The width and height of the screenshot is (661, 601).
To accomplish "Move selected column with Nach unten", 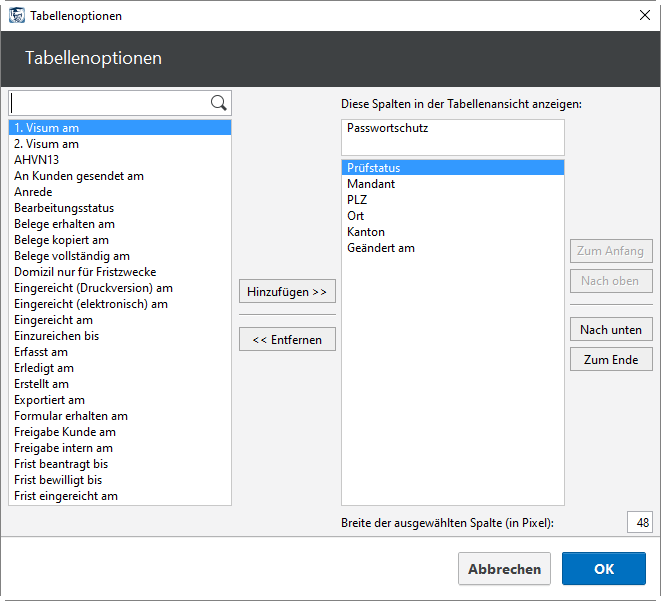I will 611,329.
